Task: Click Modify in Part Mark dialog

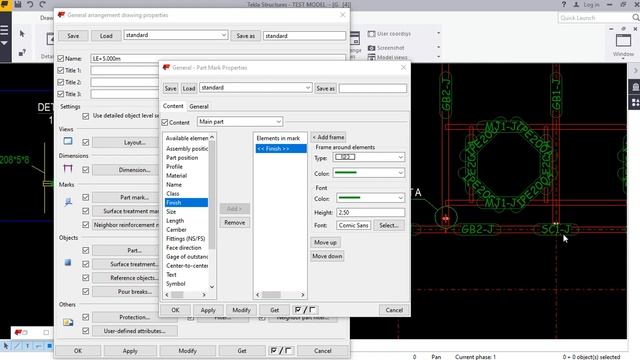Action: tap(241, 310)
